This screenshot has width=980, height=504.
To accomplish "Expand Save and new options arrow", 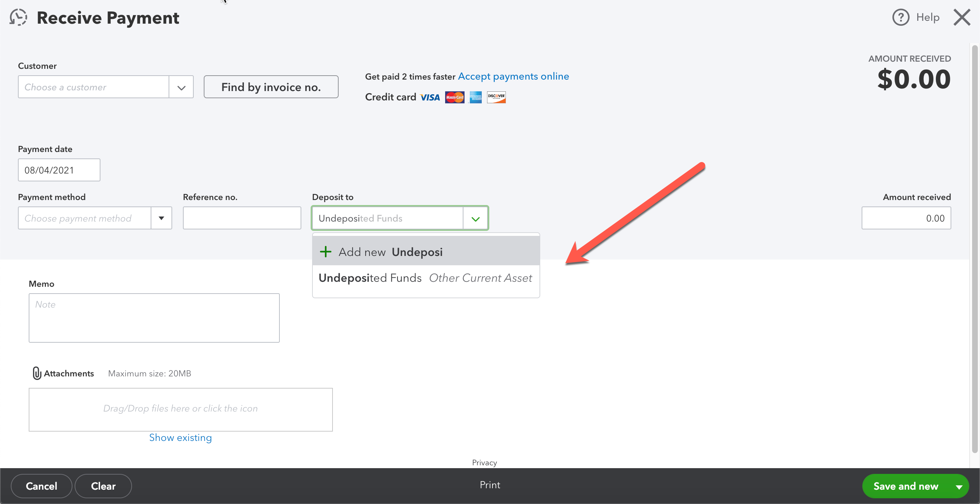I will click(x=959, y=486).
